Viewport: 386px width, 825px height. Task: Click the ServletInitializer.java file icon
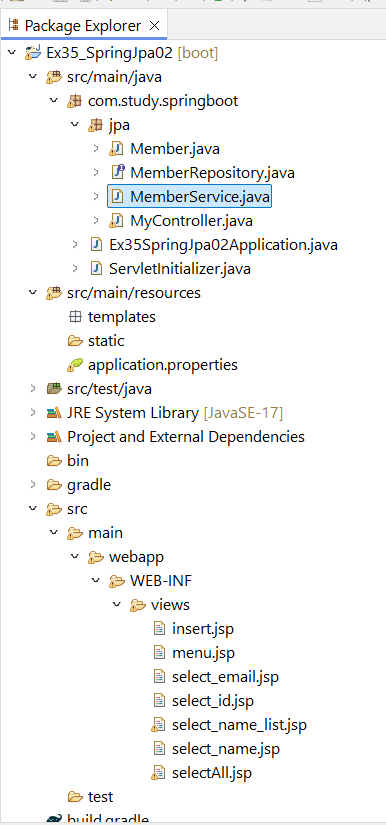pos(96,269)
